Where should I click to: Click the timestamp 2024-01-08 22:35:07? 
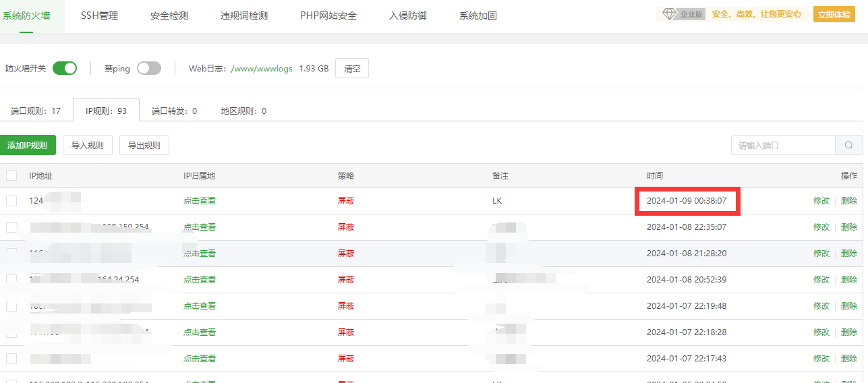click(687, 227)
